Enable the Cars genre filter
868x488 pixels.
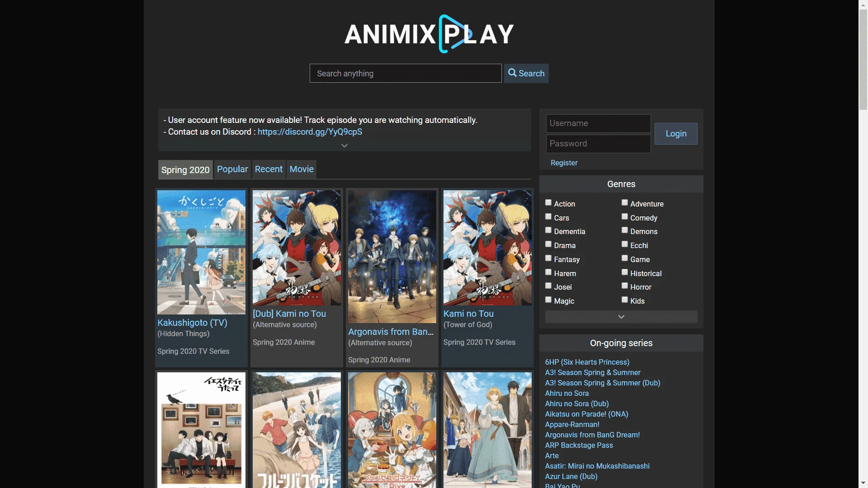coord(548,217)
